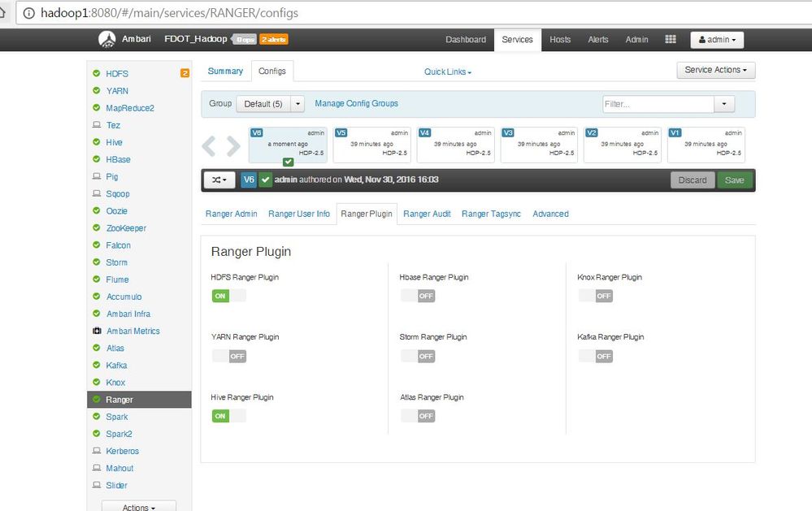Open the Hosts menu item
The height and width of the screenshot is (511, 812).
[560, 39]
